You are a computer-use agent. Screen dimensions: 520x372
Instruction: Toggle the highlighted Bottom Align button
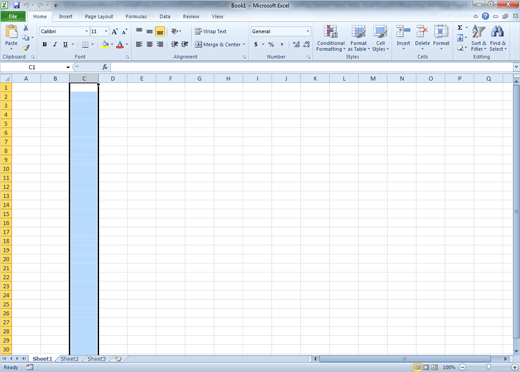coord(160,31)
